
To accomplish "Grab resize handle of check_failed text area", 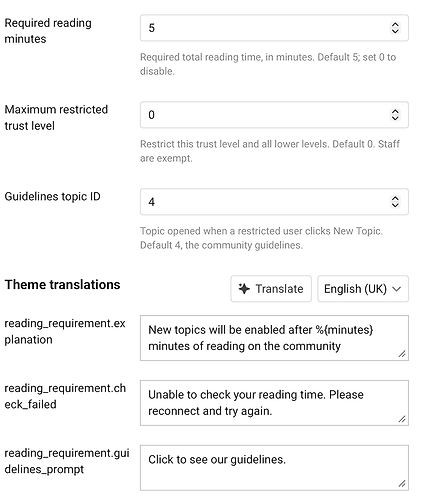I will (x=402, y=419).
